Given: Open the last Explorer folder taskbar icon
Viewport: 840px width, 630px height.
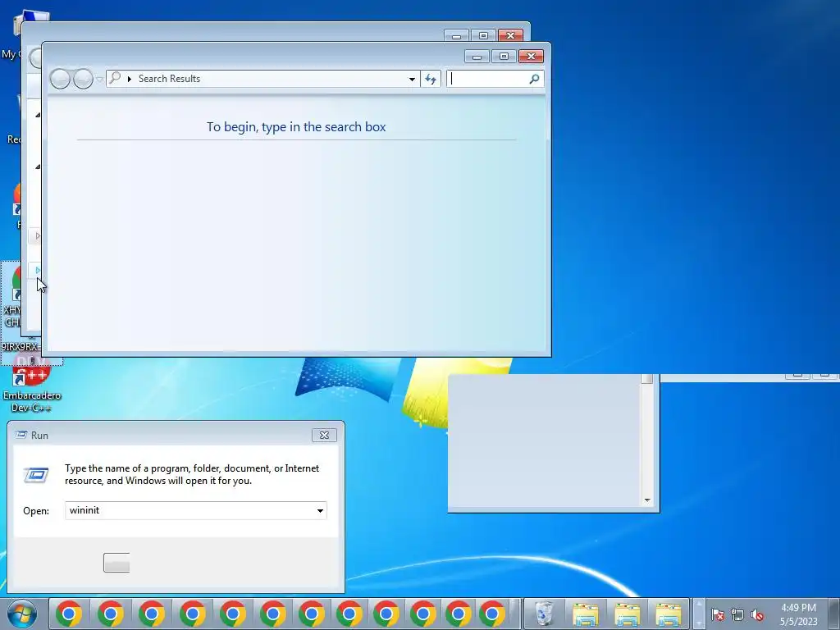Looking at the screenshot, I should pyautogui.click(x=669, y=614).
